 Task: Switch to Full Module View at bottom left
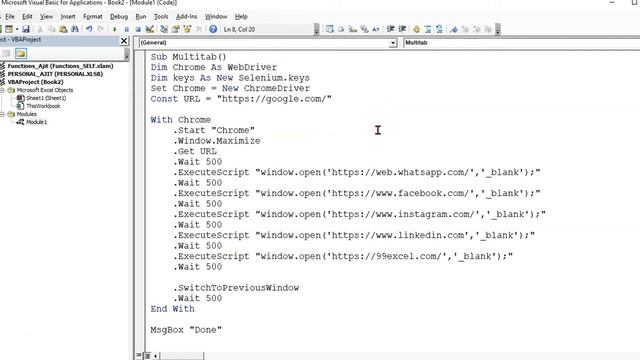[x=147, y=356]
